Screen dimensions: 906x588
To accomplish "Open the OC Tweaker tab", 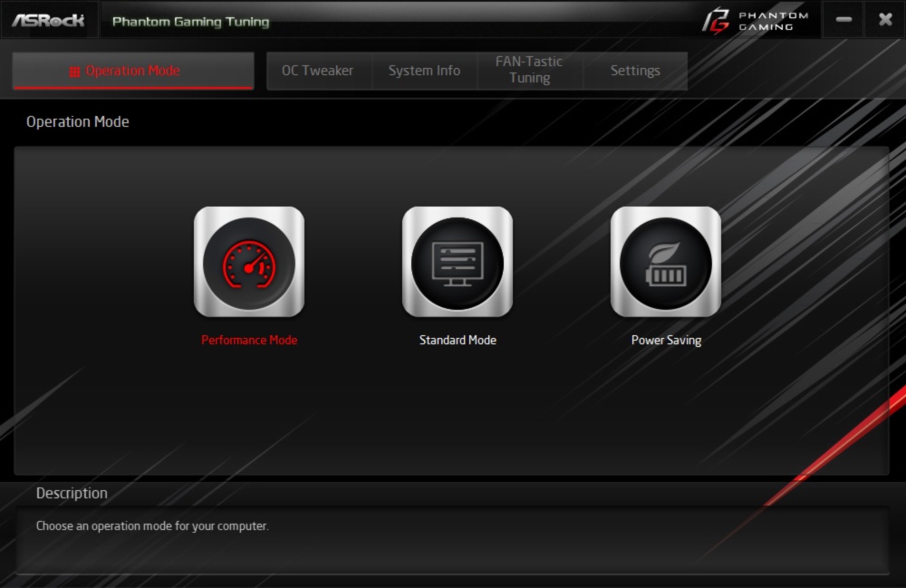I will 319,71.
